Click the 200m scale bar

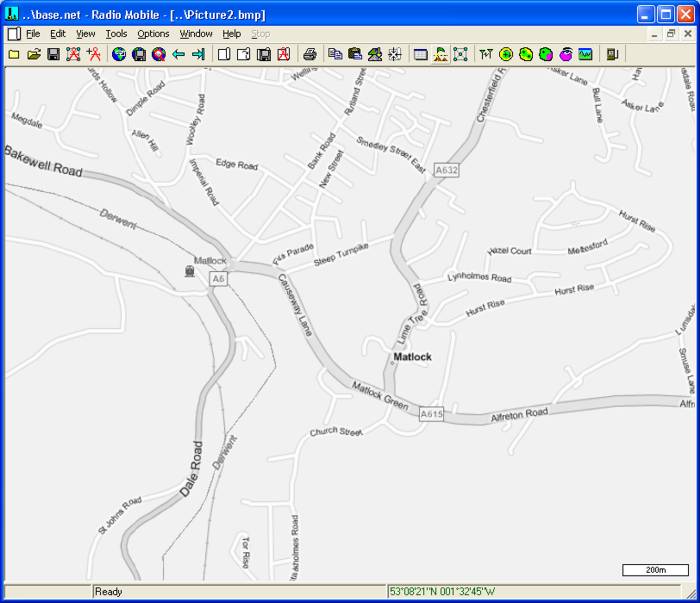point(655,570)
